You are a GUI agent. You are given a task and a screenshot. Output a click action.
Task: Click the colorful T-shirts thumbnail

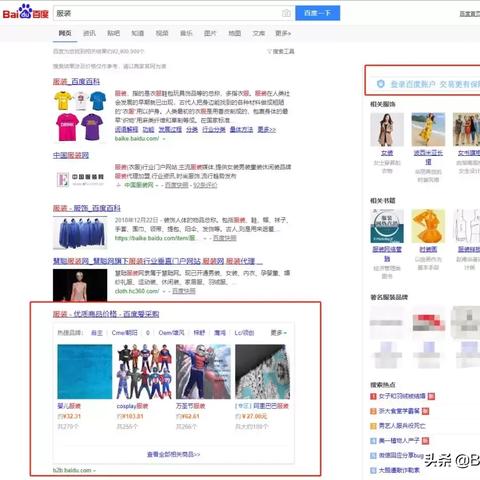point(80,116)
